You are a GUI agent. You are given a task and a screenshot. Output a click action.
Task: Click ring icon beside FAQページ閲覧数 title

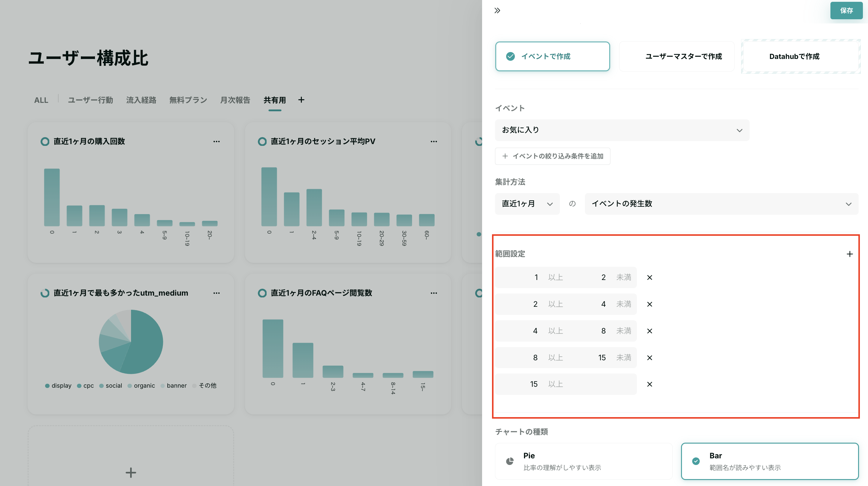tap(262, 293)
